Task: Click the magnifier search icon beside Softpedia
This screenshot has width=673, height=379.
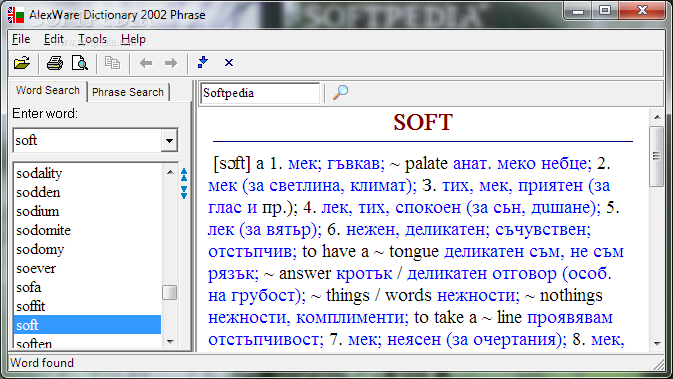Action: (x=340, y=92)
